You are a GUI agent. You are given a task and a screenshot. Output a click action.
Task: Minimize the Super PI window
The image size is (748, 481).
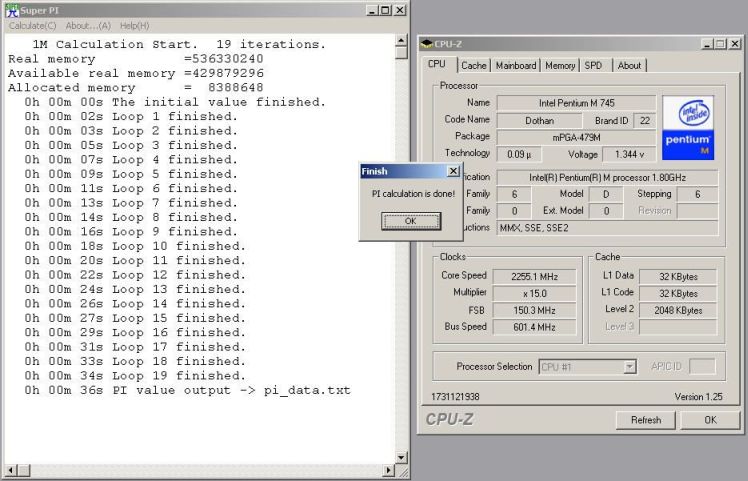click(x=373, y=10)
